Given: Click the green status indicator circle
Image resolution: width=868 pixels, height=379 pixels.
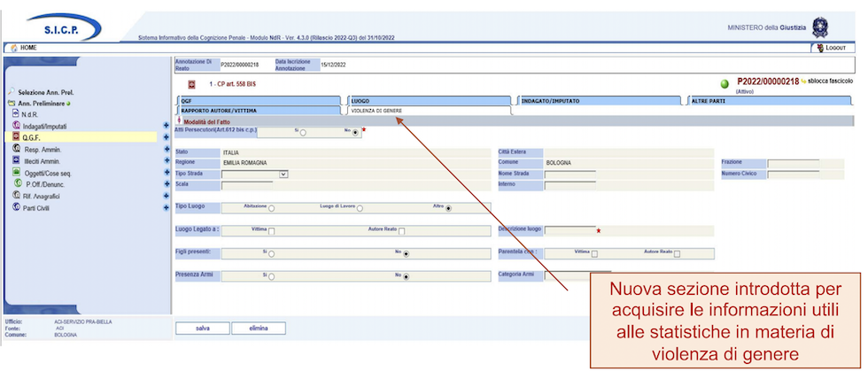Looking at the screenshot, I should click(725, 84).
